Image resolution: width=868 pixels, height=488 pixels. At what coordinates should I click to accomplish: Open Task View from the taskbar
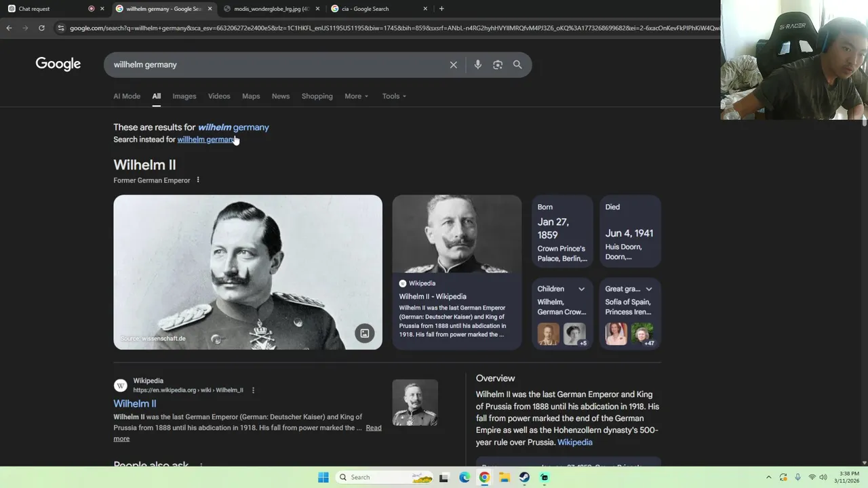[x=443, y=477]
